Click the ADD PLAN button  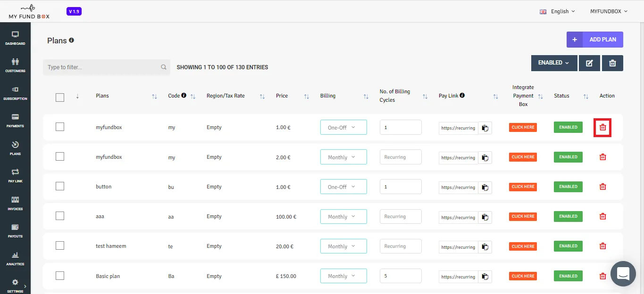click(594, 40)
